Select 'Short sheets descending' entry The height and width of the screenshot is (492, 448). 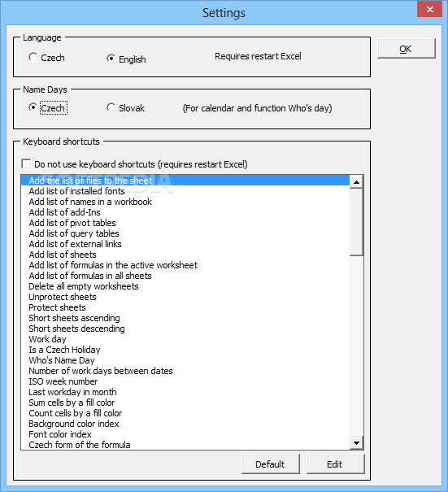tap(185, 329)
